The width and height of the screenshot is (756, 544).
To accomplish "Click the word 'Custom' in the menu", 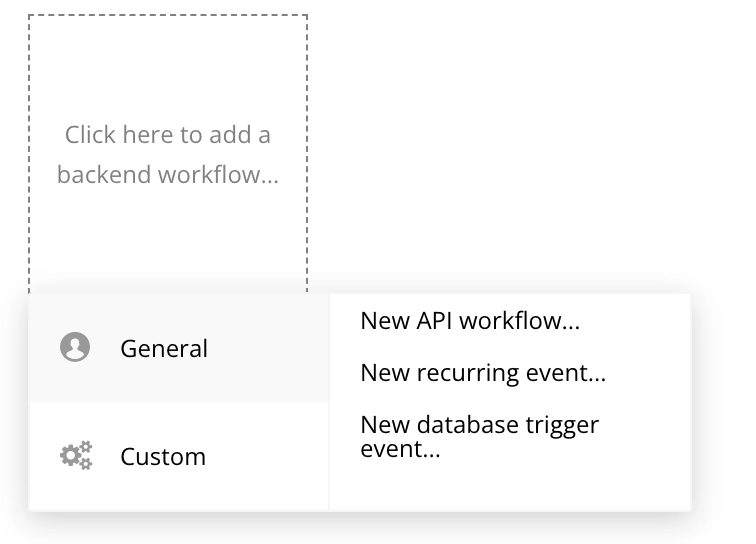I will coord(163,456).
